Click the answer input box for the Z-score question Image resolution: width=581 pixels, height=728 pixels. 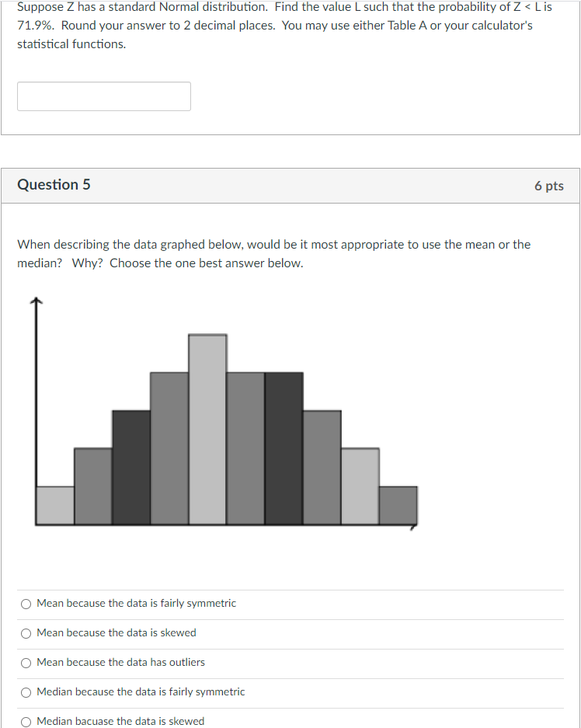103,96
